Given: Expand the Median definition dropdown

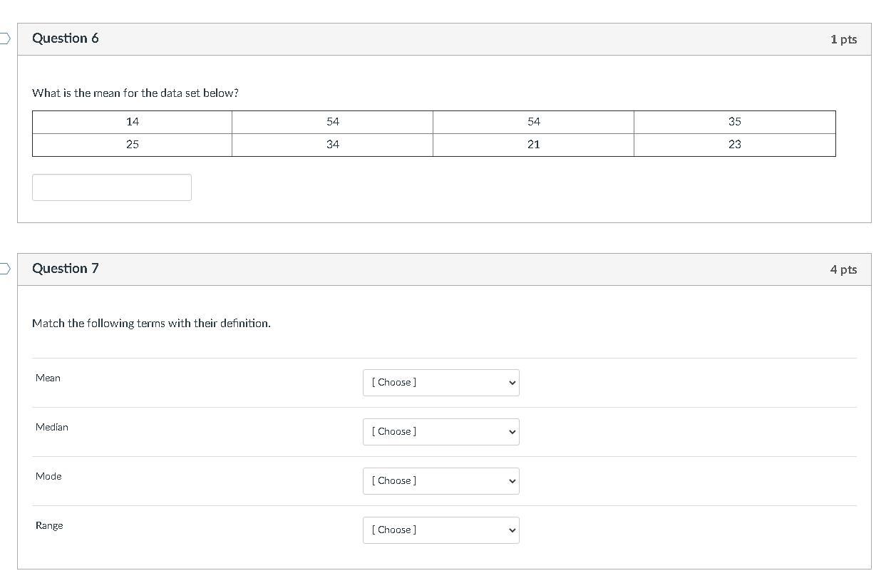Looking at the screenshot, I should (441, 432).
